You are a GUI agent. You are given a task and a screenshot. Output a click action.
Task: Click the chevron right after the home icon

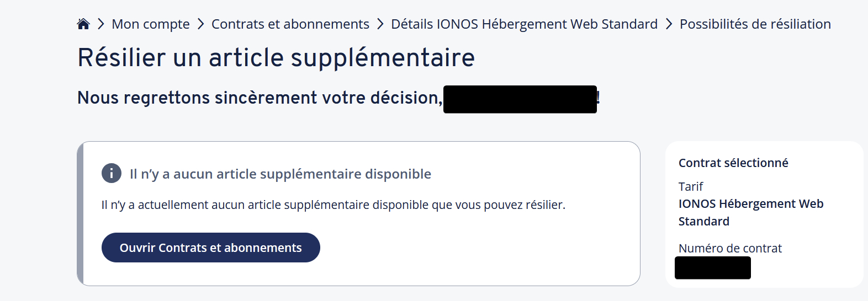click(101, 24)
